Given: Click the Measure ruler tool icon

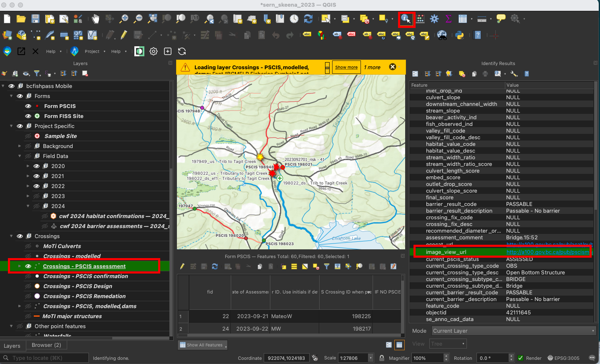Looking at the screenshot, I should (x=482, y=19).
